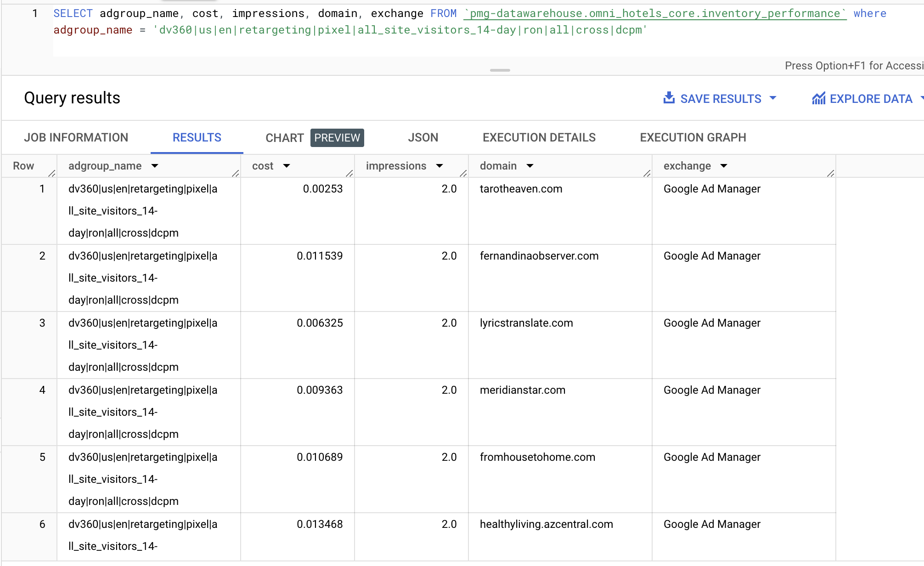Open the cost column dropdown arrow

pos(287,166)
